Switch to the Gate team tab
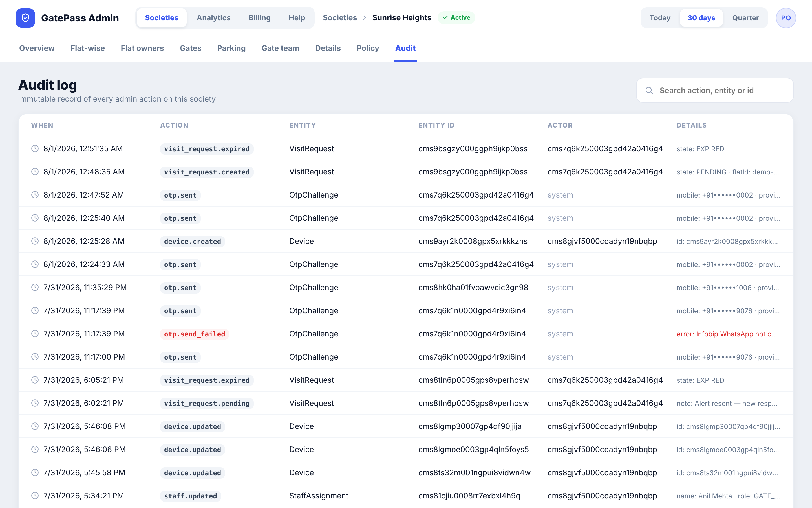Viewport: 812px width, 508px height. pyautogui.click(x=281, y=48)
